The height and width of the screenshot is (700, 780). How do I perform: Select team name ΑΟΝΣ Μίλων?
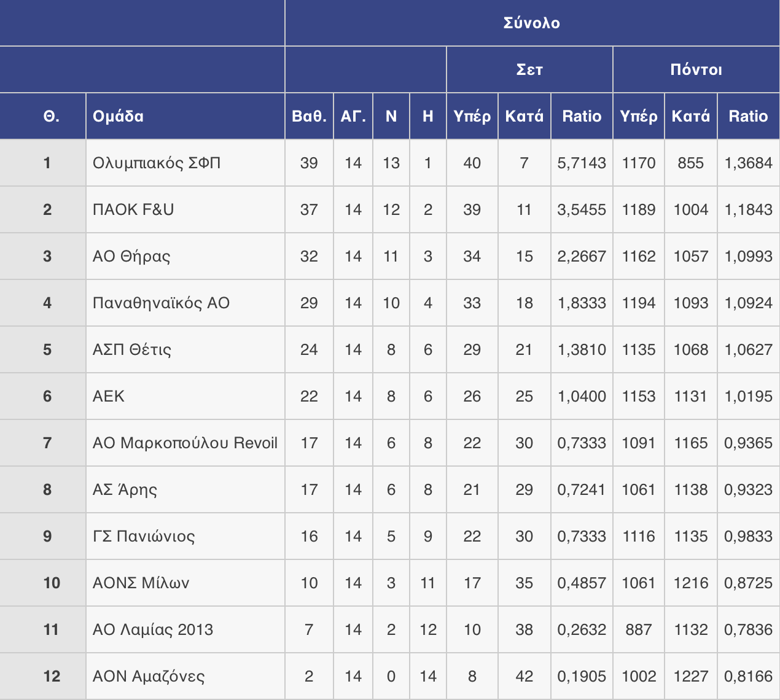[141, 583]
